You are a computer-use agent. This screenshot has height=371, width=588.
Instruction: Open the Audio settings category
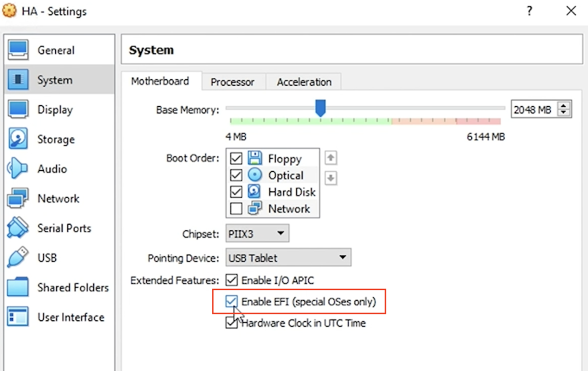click(x=59, y=169)
